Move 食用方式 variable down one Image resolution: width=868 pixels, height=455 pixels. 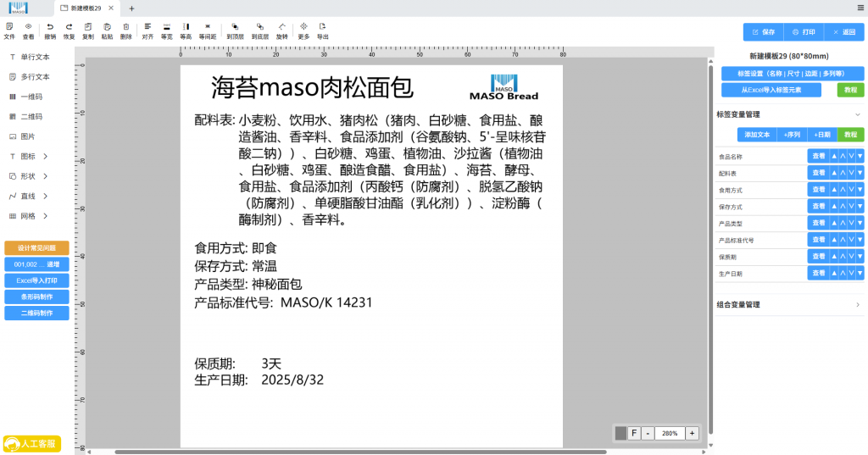851,190
